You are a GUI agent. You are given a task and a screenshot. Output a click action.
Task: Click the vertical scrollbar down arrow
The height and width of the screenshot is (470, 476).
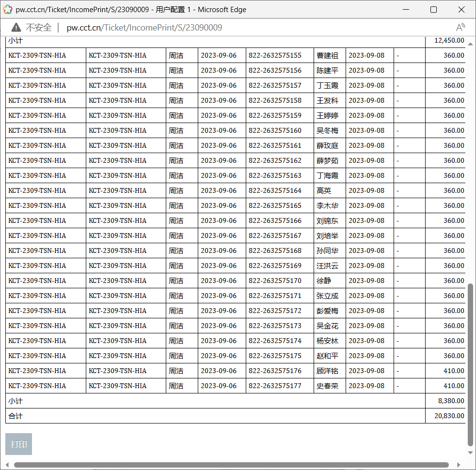[470, 453]
